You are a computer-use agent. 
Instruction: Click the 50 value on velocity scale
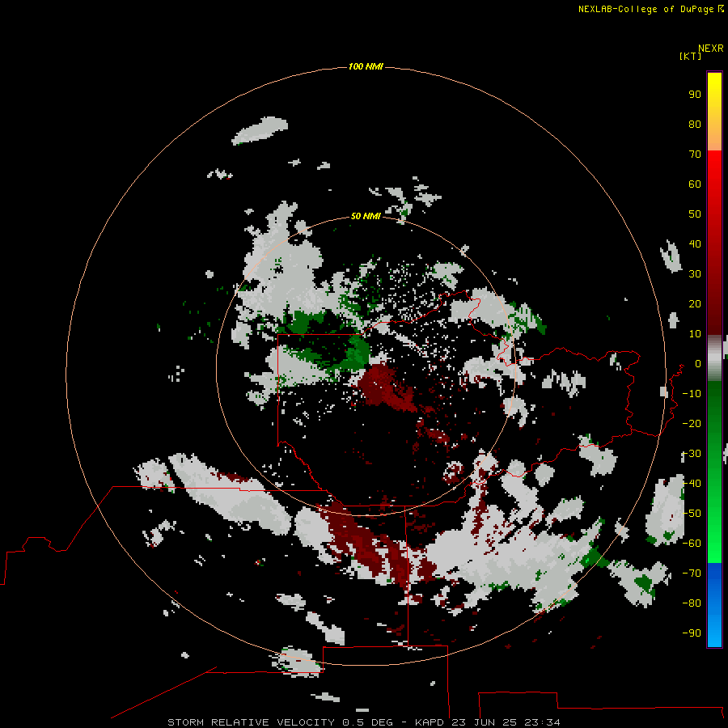(695, 214)
